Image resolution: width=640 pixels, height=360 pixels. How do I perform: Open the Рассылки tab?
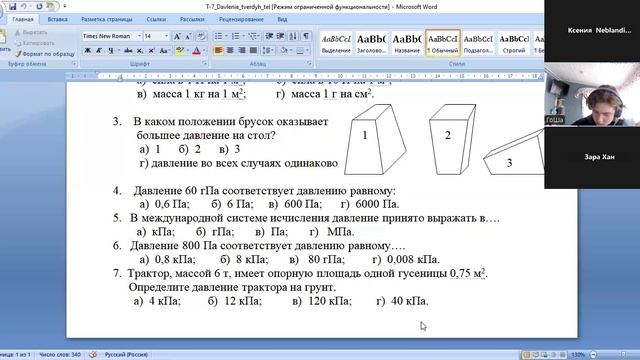[x=192, y=19]
